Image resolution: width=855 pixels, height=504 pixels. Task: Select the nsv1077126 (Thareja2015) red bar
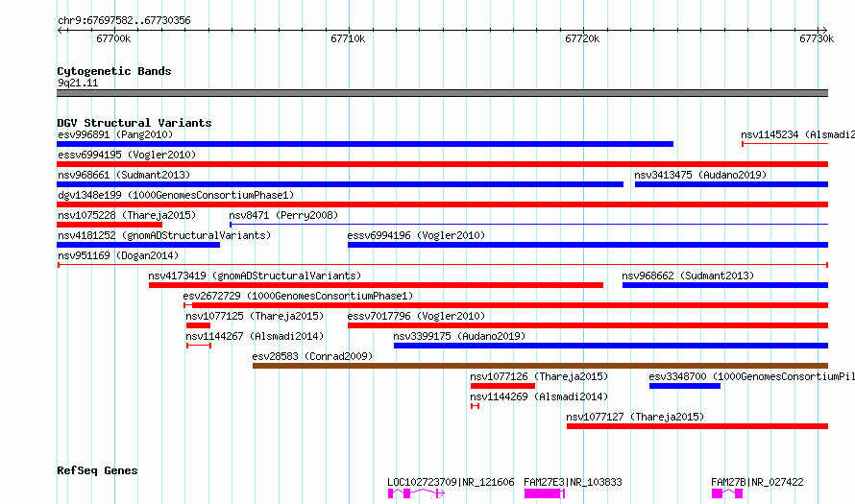pyautogui.click(x=502, y=386)
